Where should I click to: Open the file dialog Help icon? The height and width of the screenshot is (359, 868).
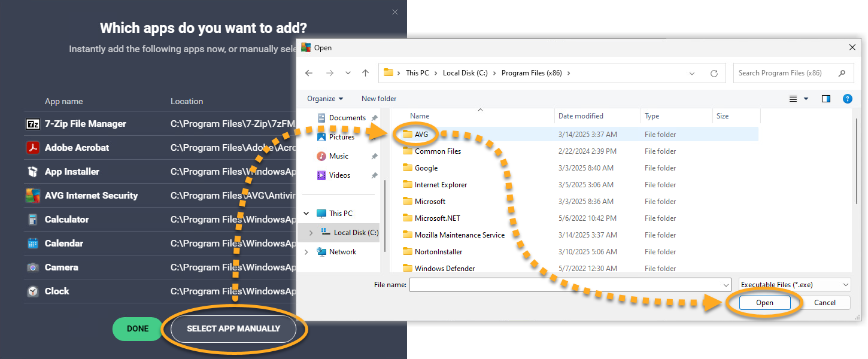click(x=847, y=99)
